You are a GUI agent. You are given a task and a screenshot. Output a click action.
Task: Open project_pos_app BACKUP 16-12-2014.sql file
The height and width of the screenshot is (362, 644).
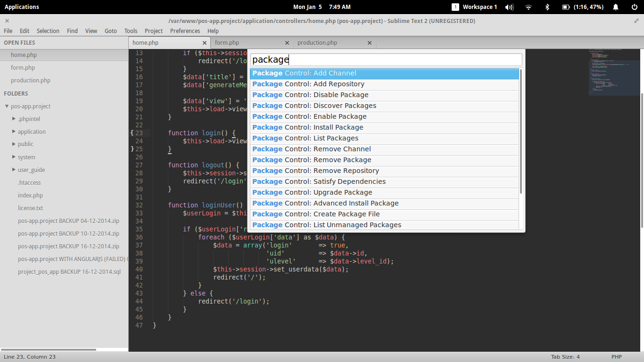click(69, 272)
